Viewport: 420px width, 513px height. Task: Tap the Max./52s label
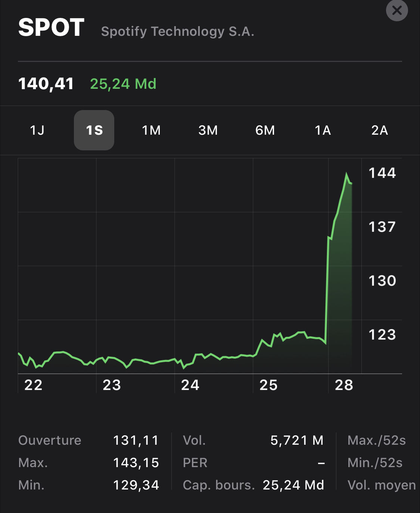(x=376, y=440)
